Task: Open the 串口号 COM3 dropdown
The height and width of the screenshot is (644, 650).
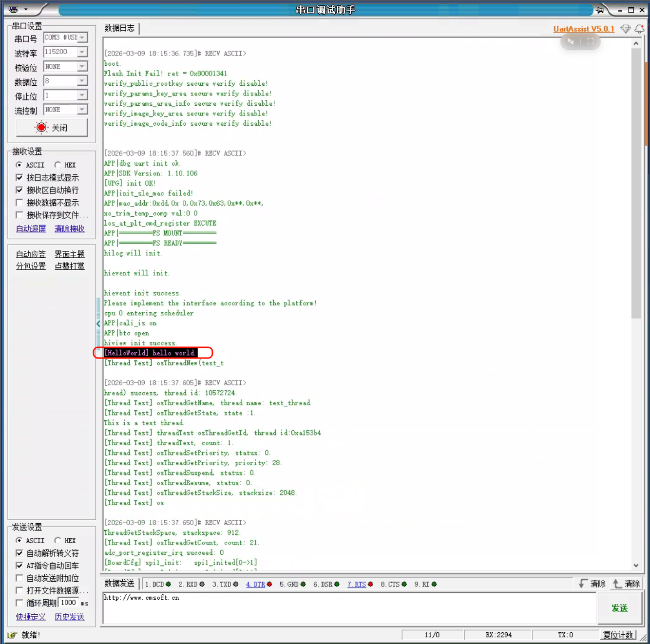Action: (x=82, y=38)
